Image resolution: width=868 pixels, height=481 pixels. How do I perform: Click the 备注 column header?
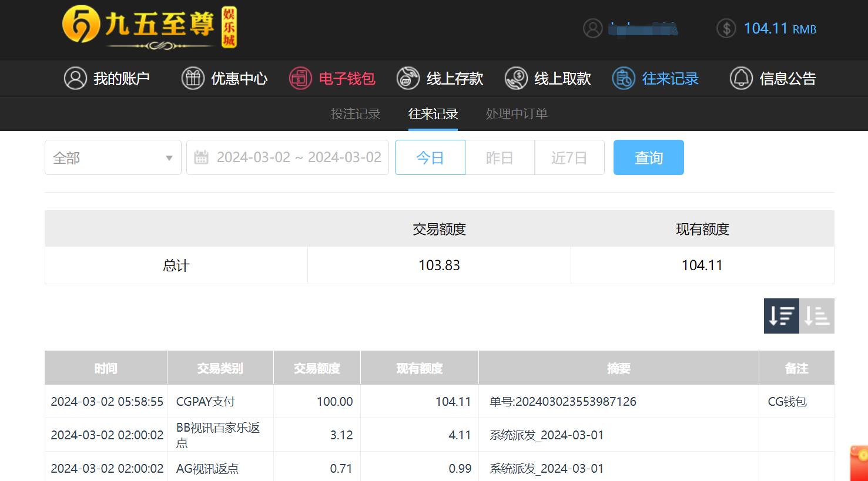point(797,368)
